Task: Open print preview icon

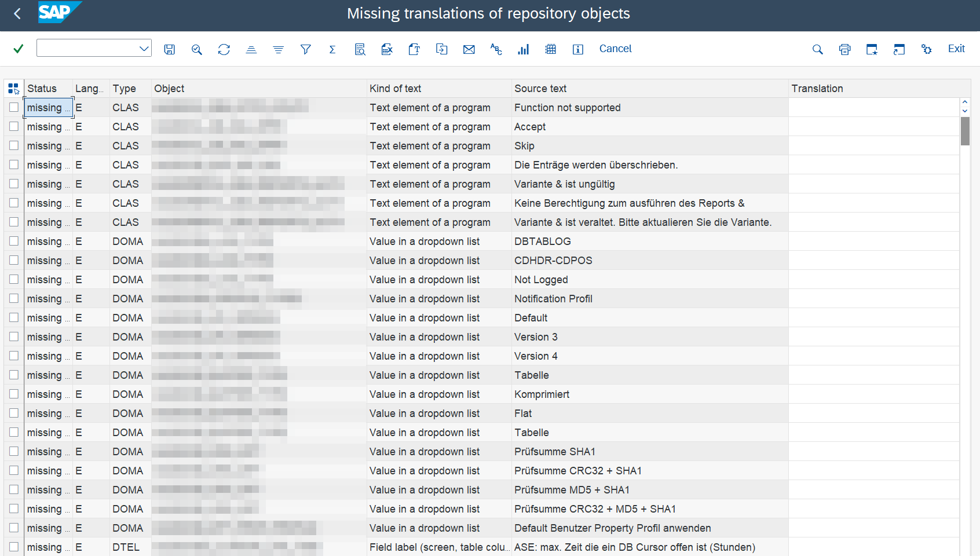Action: 360,49
